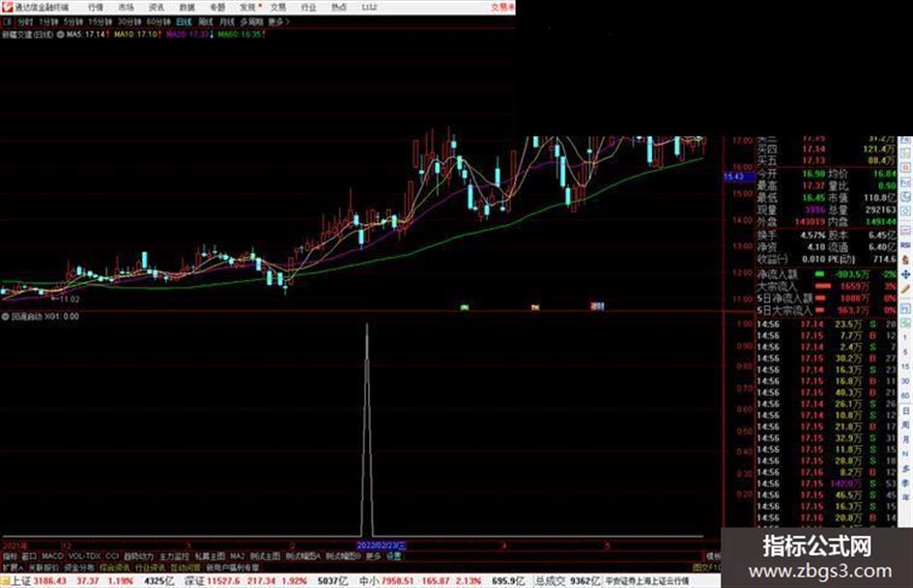Image resolution: width=913 pixels, height=588 pixels.
Task: Open the 行业 menu
Action: point(308,7)
